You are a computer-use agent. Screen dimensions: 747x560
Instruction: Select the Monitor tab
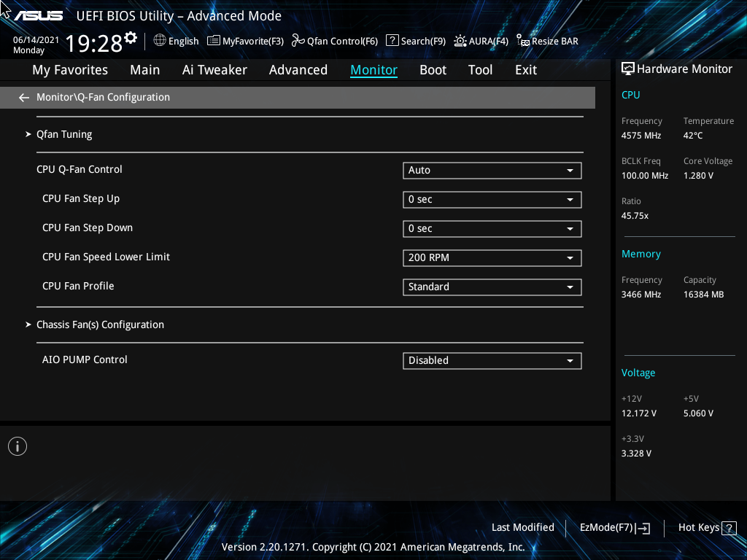(374, 70)
